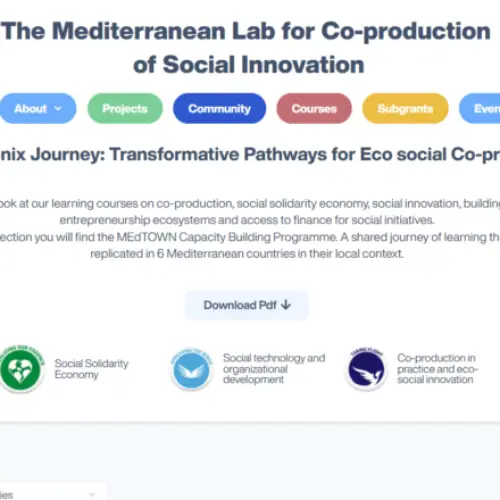The height and width of the screenshot is (500, 500).
Task: Open Social technology and organizational development link
Action: point(274,368)
